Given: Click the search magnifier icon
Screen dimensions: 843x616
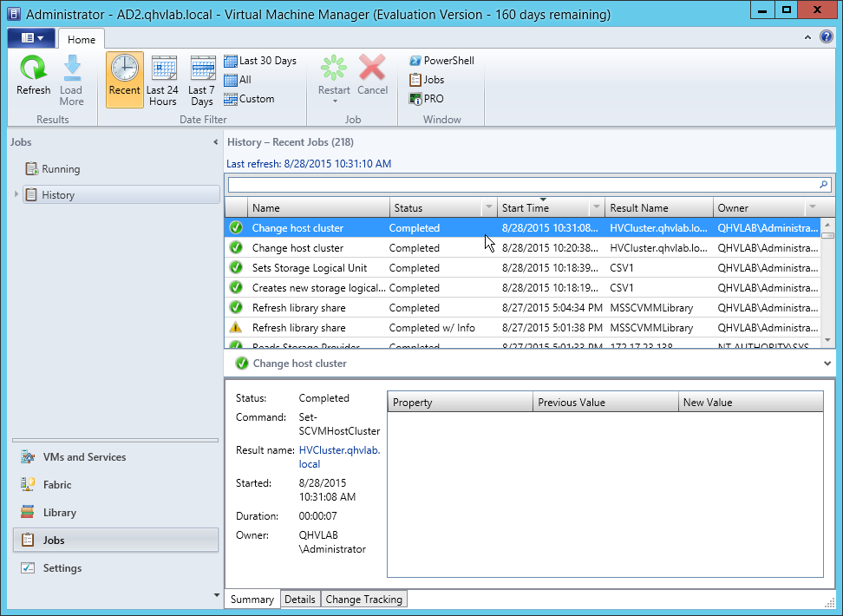Looking at the screenshot, I should click(x=823, y=185).
